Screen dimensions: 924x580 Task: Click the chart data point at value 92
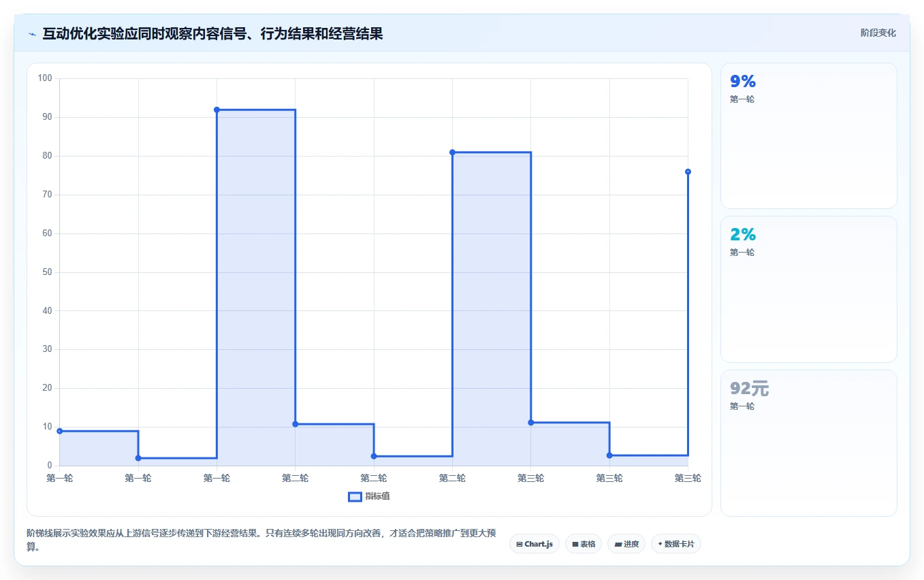click(217, 110)
